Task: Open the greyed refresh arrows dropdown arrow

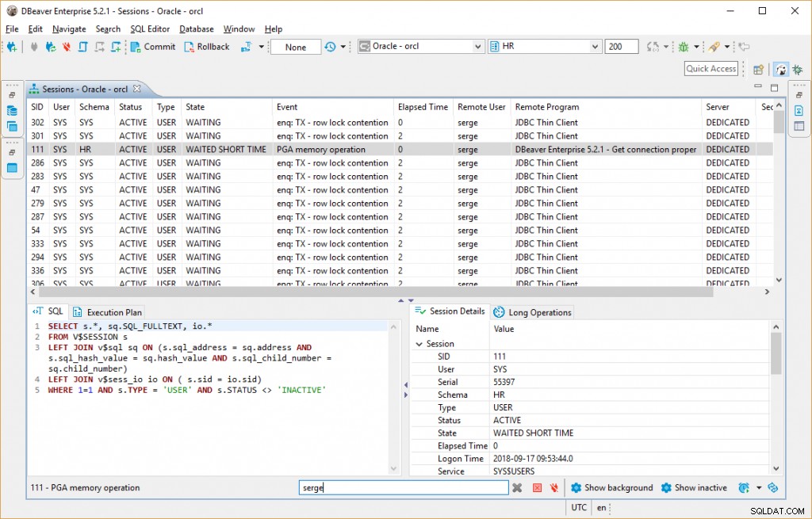Action: [666, 47]
